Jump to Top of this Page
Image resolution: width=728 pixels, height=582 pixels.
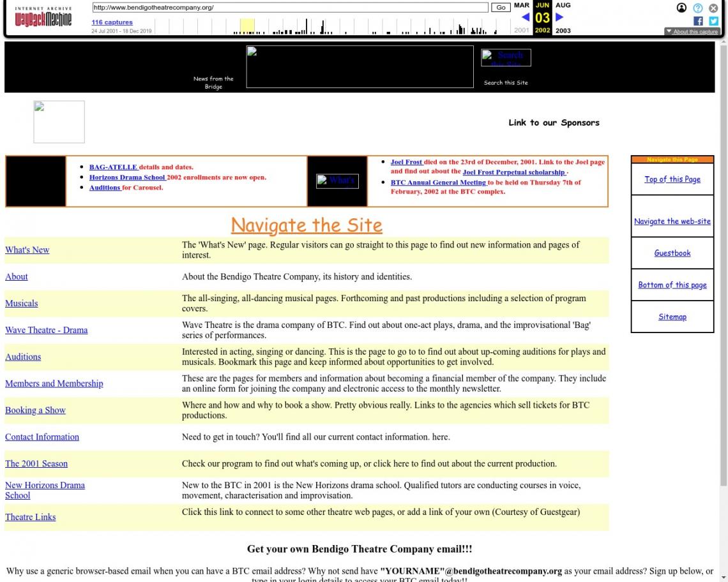(x=672, y=179)
